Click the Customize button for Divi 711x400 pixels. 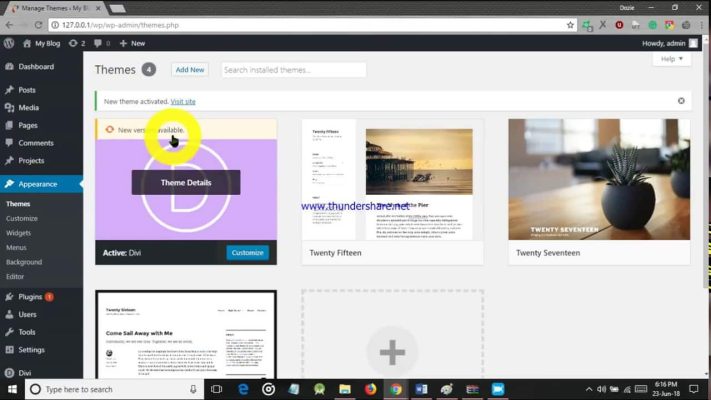click(248, 253)
